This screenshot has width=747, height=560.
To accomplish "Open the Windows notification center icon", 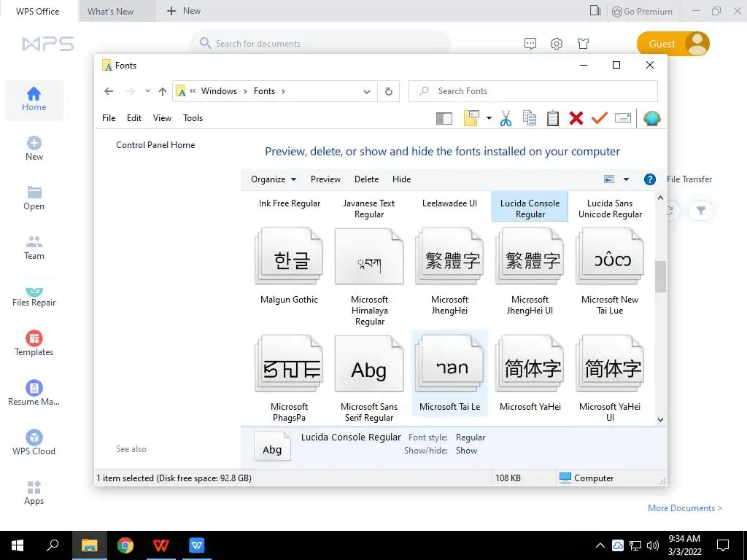I will click(x=723, y=545).
